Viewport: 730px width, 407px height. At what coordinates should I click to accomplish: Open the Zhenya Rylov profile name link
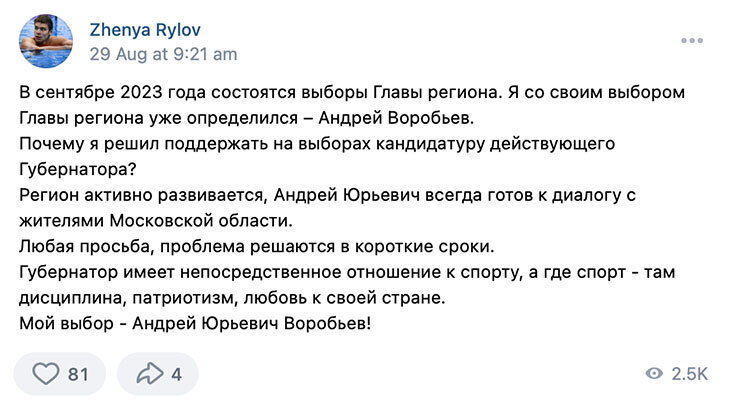coord(145,30)
